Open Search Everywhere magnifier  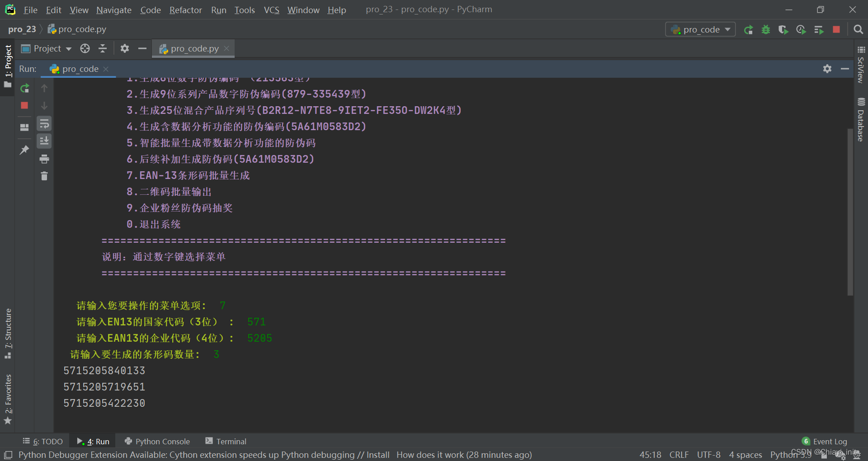858,30
